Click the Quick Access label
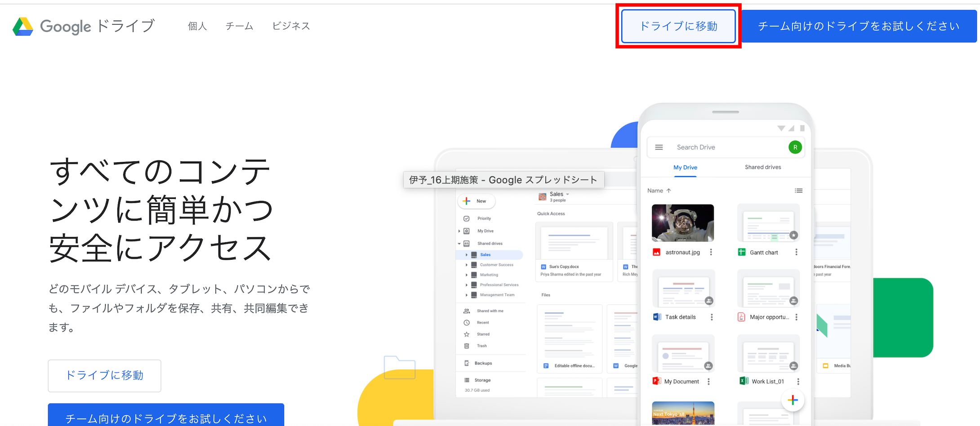The height and width of the screenshot is (426, 980). (x=551, y=214)
